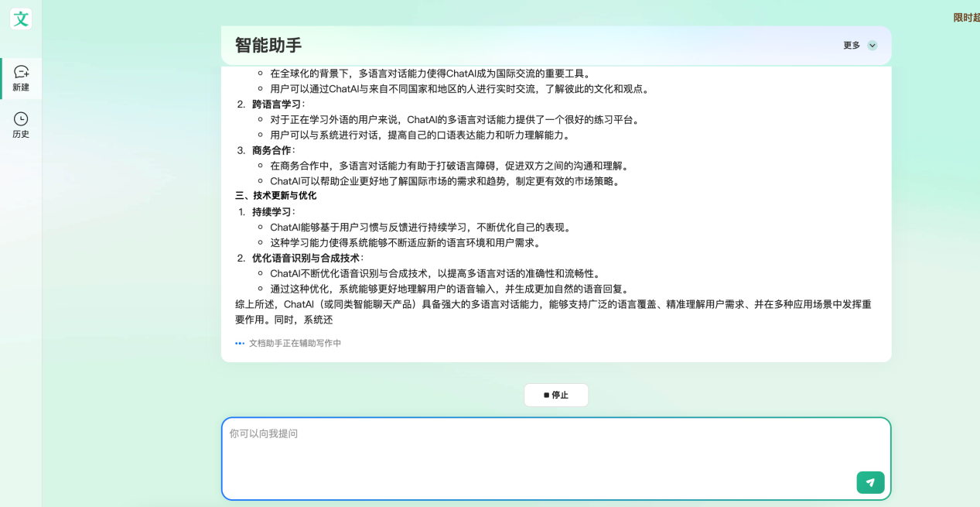Click the 优化语音识别与合成技术 list item
The image size is (980, 507).
tap(306, 259)
